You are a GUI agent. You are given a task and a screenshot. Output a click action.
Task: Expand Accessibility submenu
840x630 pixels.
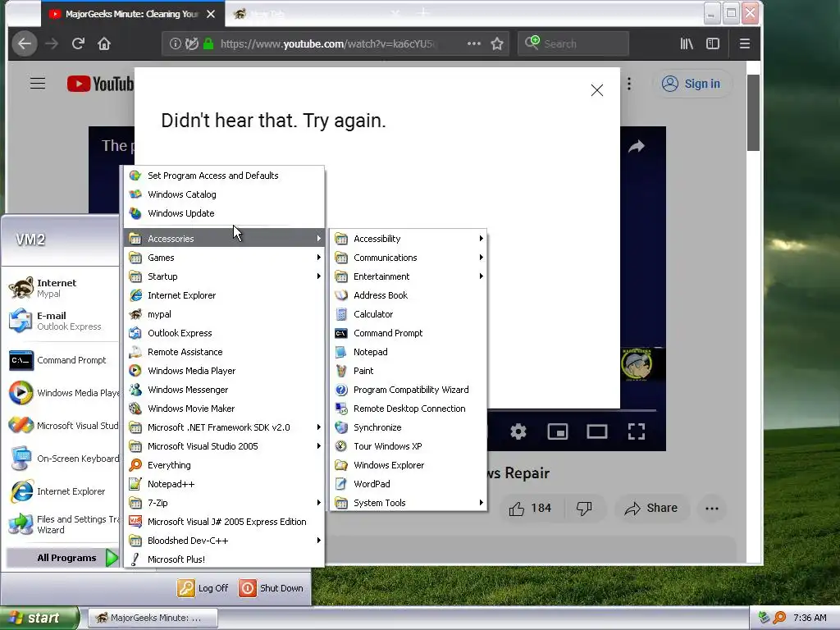point(408,239)
